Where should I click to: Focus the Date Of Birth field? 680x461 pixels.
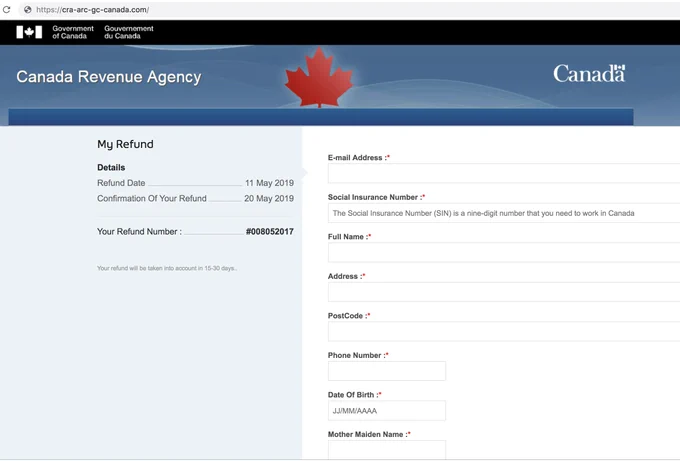point(387,411)
